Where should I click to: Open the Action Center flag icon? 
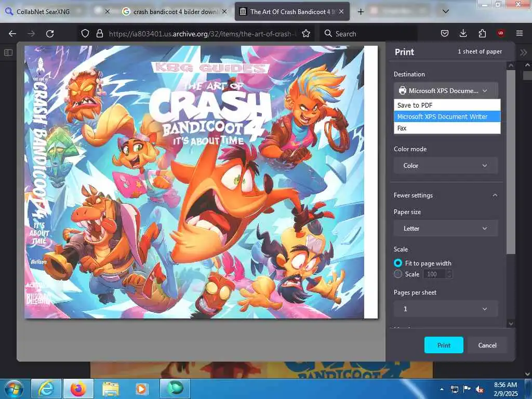tap(467, 389)
